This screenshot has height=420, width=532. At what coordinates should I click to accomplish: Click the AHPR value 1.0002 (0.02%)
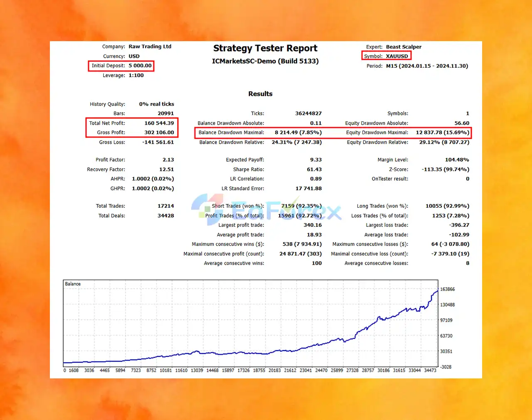(x=153, y=179)
